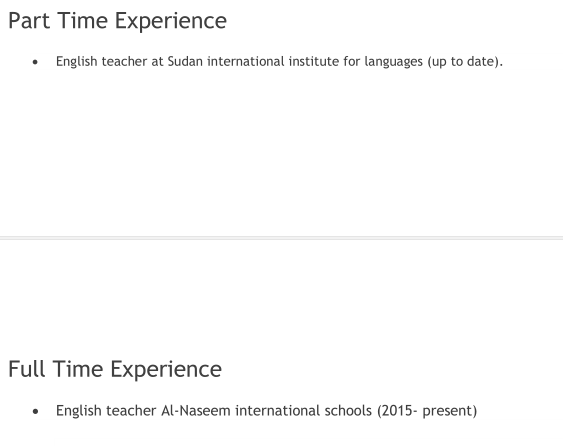Click the text (up to date)
Image resolution: width=563 pixels, height=446 pixels.
(465, 62)
